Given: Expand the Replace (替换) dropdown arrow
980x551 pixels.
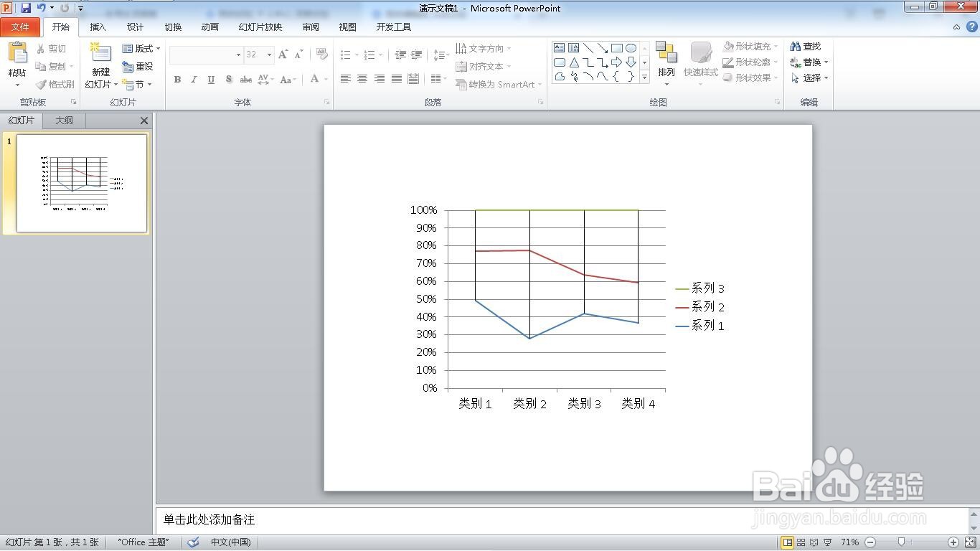Looking at the screenshot, I should click(x=826, y=62).
